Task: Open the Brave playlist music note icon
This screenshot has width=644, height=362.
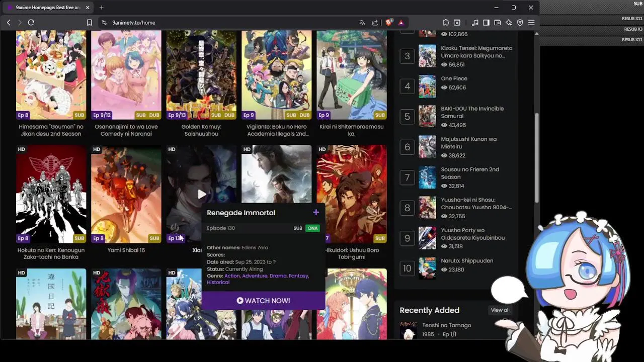Action: tap(475, 23)
